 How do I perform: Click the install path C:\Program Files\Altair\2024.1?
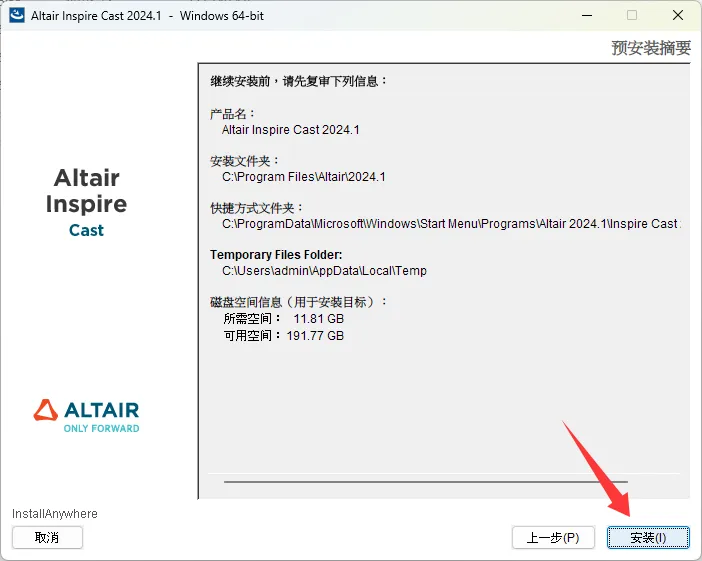(x=304, y=177)
